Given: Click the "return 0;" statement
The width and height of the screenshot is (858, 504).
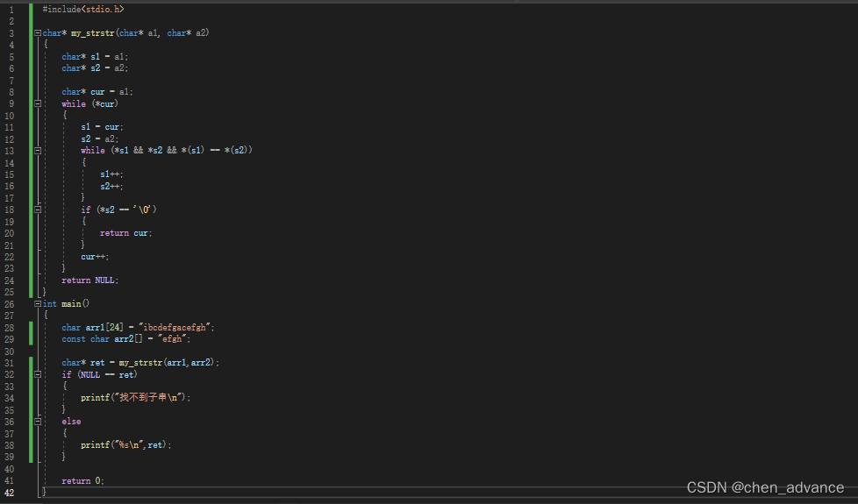Looking at the screenshot, I should point(82,480).
